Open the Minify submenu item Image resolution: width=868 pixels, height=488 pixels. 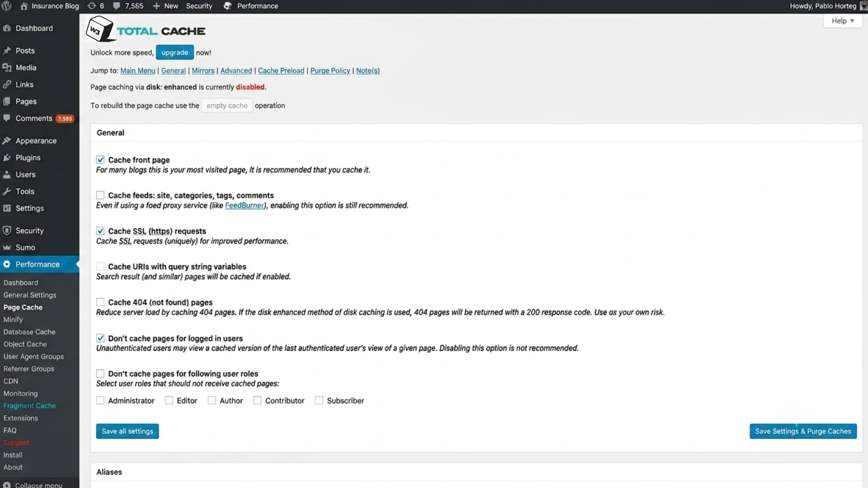point(13,319)
